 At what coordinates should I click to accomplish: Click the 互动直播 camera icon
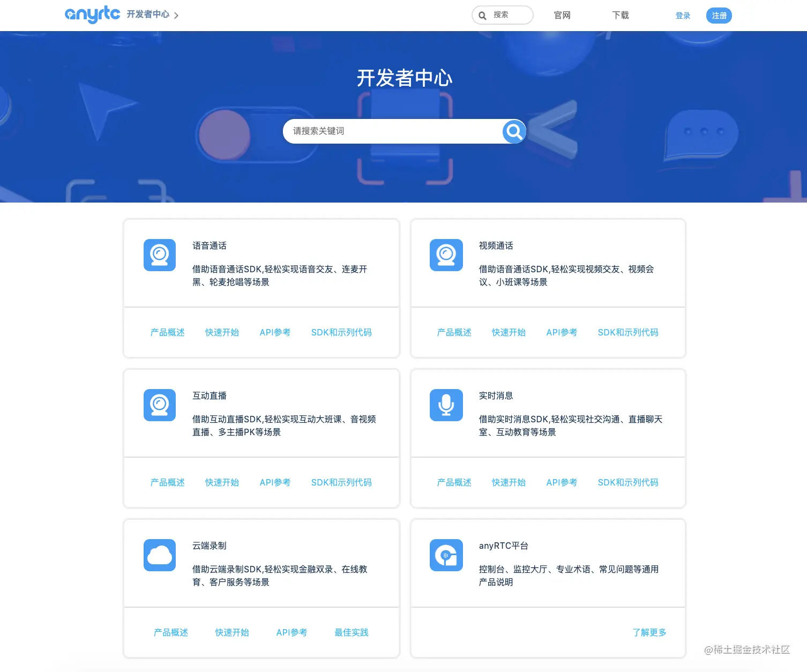160,405
